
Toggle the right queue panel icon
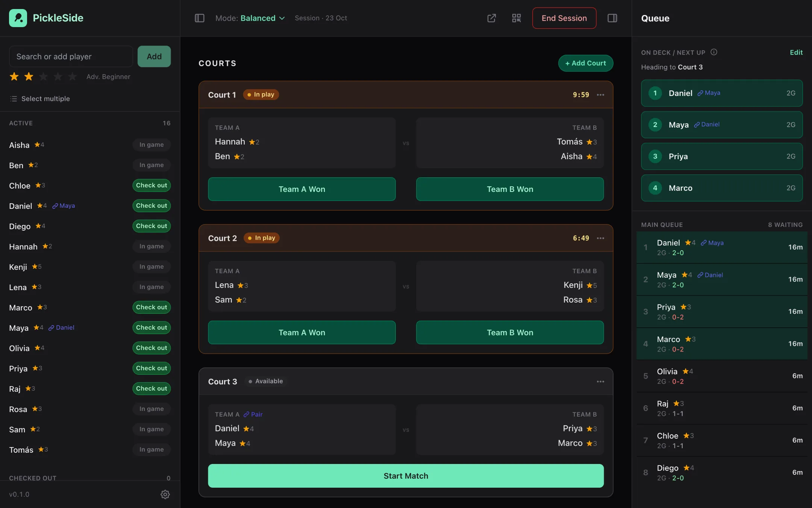click(x=612, y=18)
